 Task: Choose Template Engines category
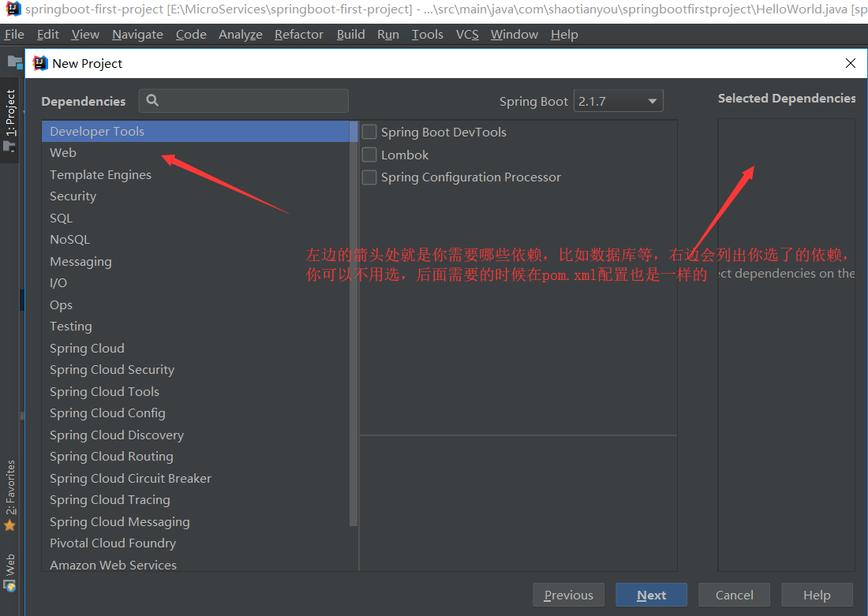click(196, 174)
